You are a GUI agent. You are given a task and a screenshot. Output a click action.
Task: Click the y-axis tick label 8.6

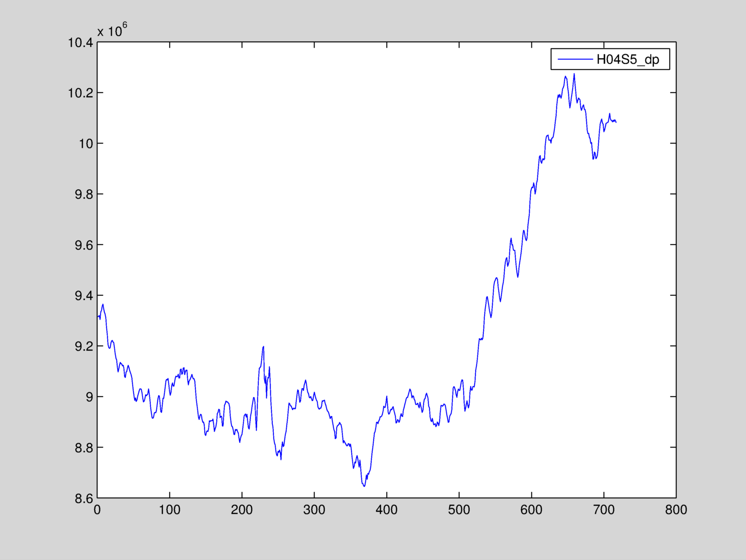point(84,499)
